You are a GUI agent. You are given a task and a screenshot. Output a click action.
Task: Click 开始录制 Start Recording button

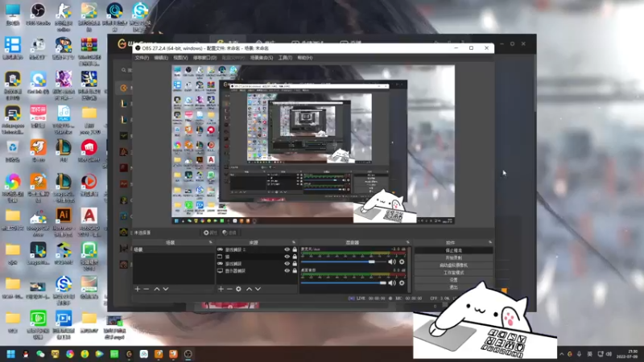453,257
